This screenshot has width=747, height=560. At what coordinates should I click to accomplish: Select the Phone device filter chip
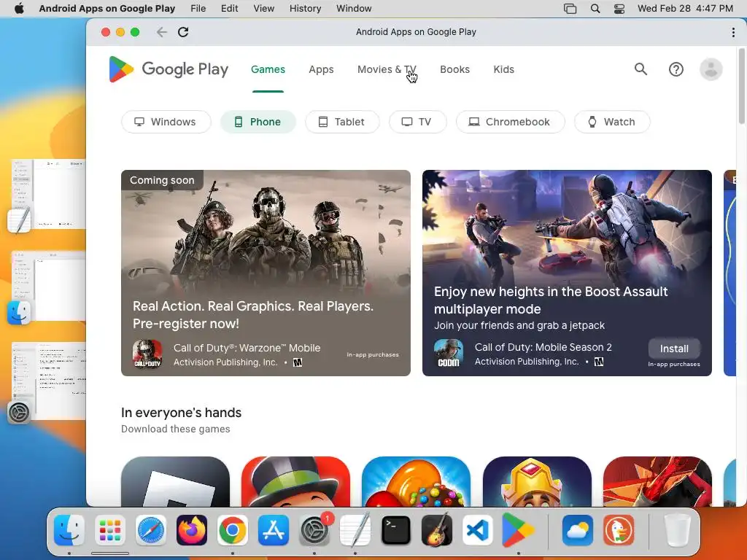(258, 122)
